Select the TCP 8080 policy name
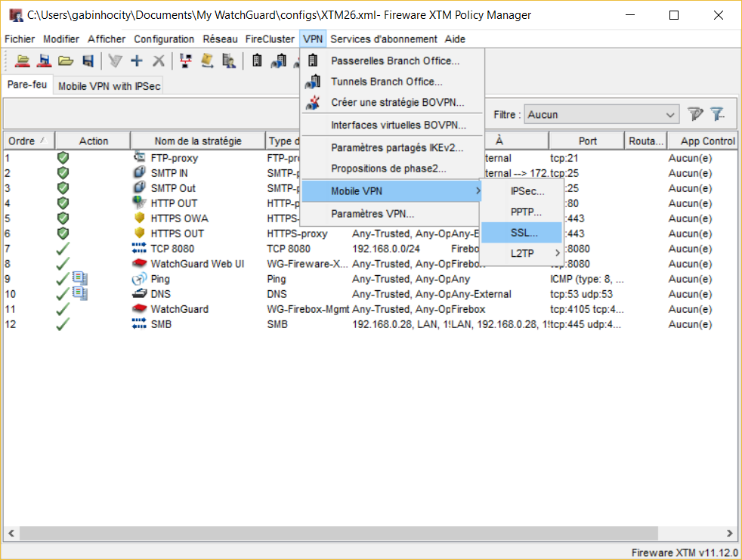Image resolution: width=742 pixels, height=560 pixels. click(172, 249)
